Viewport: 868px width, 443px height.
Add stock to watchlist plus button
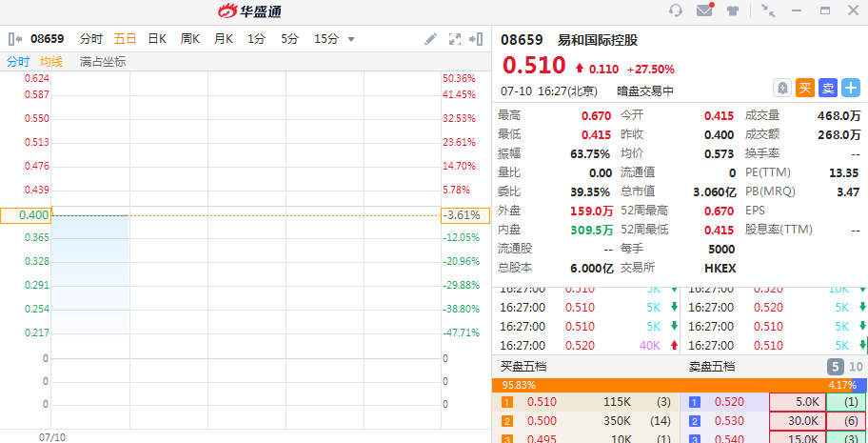(850, 88)
